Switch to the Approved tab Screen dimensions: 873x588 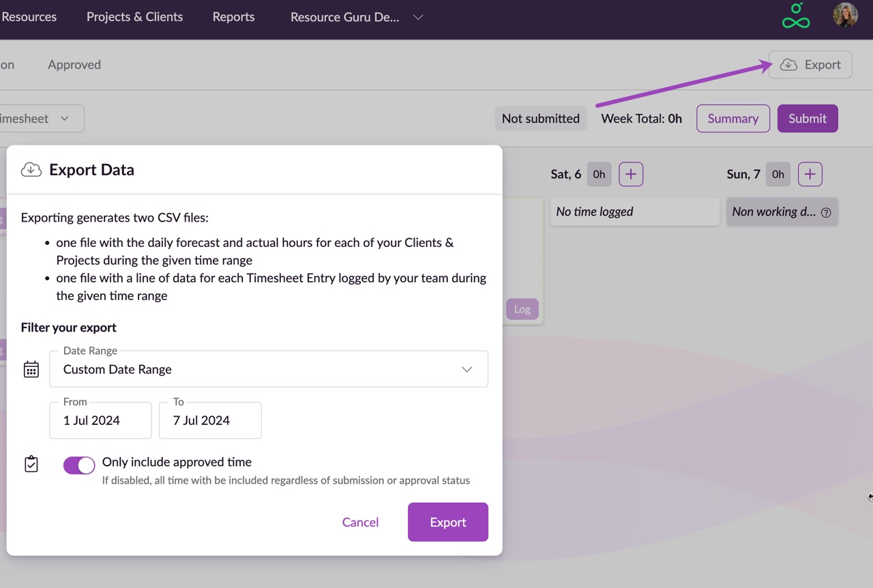[x=74, y=65]
